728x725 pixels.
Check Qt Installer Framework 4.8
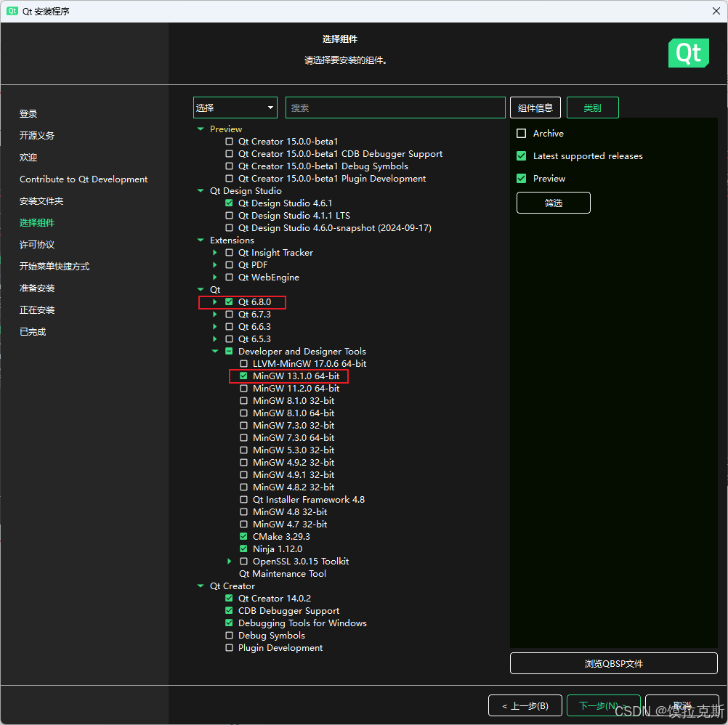point(243,499)
